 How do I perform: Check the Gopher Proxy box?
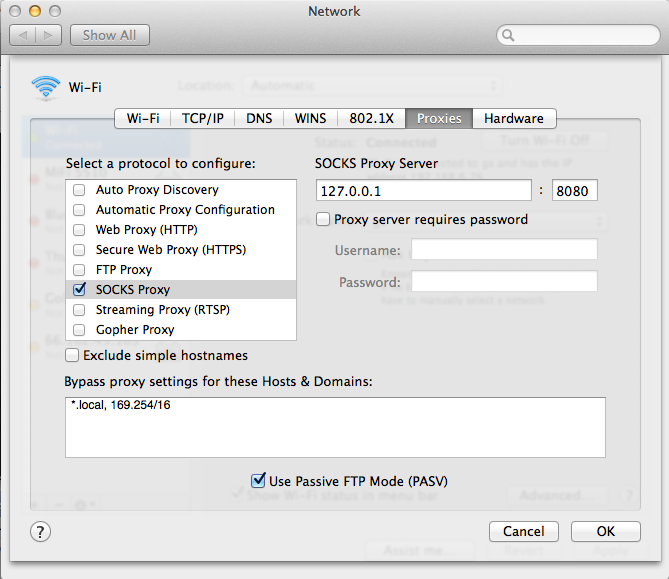pyautogui.click(x=79, y=330)
